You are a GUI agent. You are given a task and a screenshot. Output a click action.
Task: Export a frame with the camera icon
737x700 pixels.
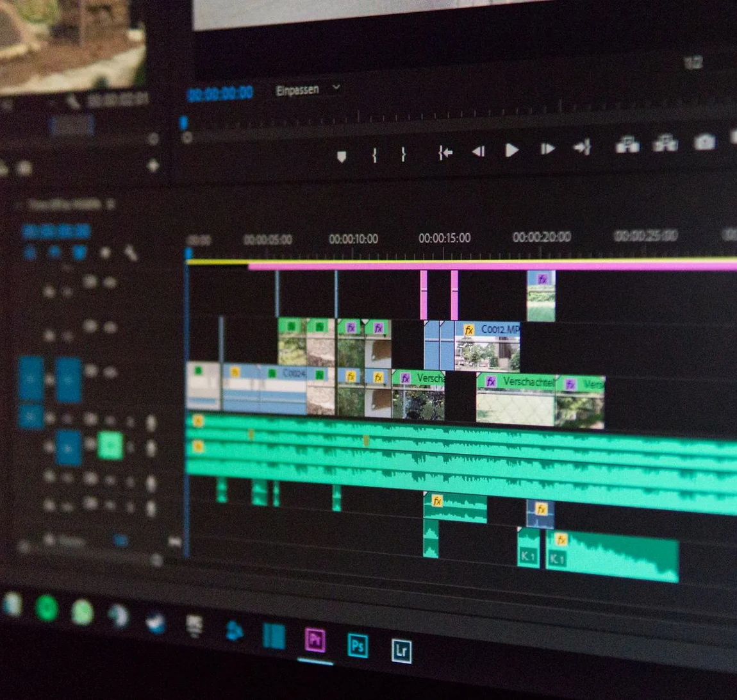704,142
